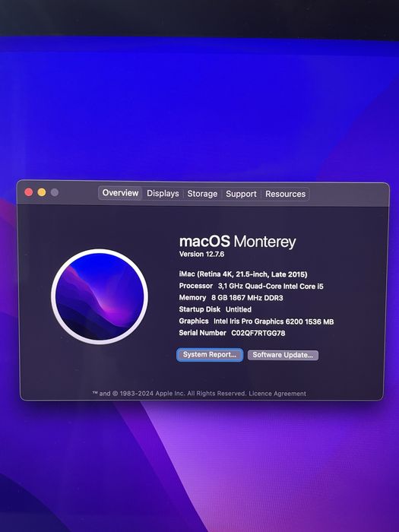Switch to the Displays tab

(163, 193)
